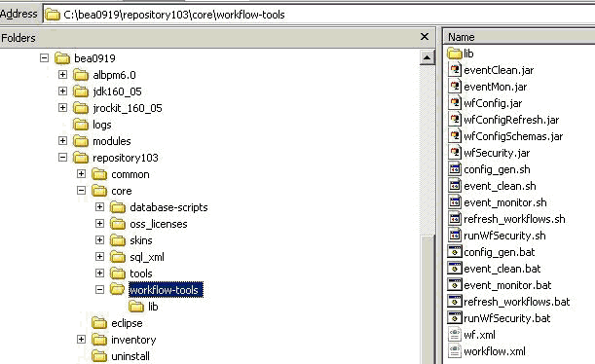Close the Folders pane
This screenshot has height=364, width=595.
425,37
